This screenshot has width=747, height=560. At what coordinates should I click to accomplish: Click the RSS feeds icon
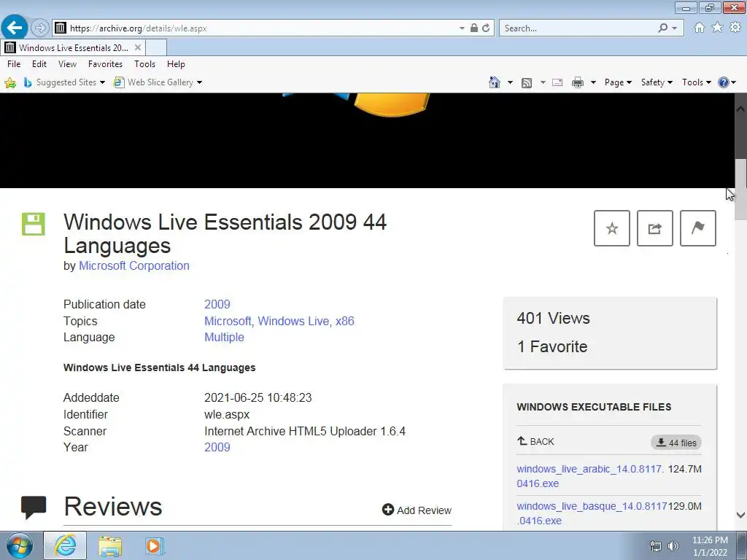pos(527,83)
